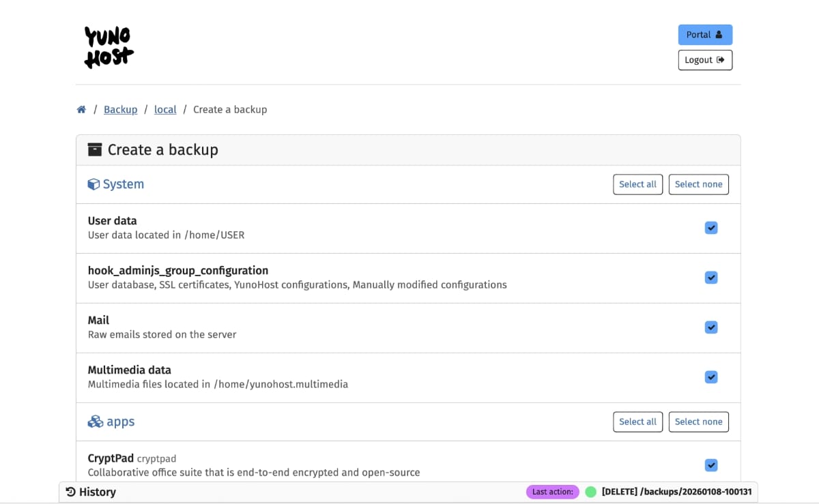Viewport: 819px width, 504px height.
Task: Click Select none for apps
Action: click(x=698, y=421)
